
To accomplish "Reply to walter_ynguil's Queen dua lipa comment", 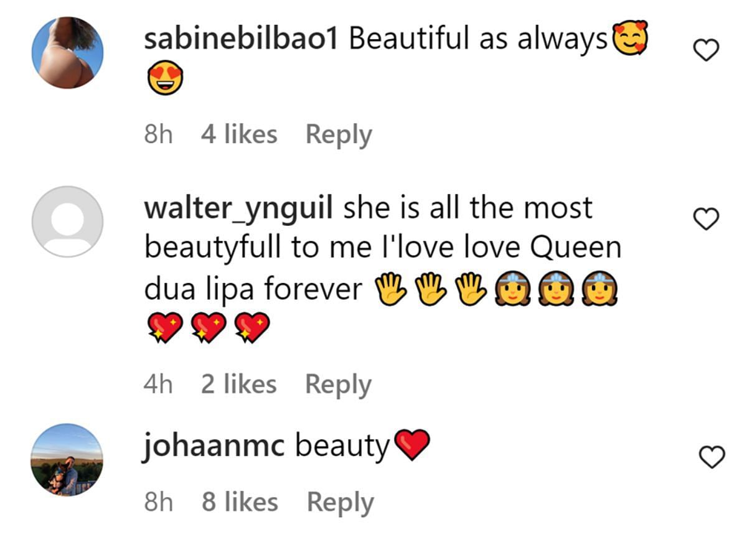I will coord(338,385).
